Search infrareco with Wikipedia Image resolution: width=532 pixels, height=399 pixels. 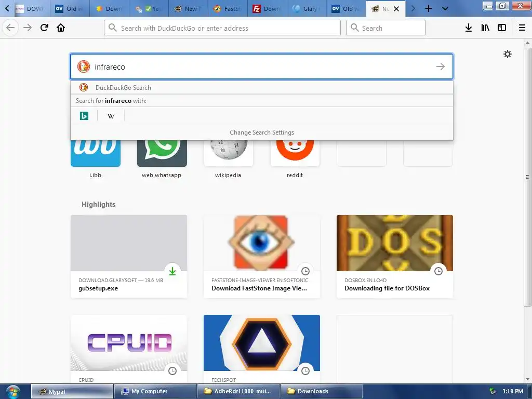111,116
